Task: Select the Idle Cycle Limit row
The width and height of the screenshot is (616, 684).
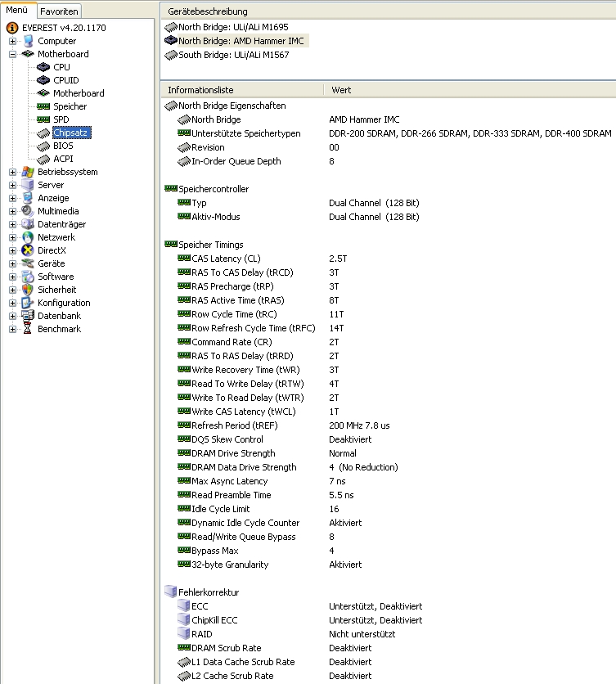Action: tap(389, 509)
